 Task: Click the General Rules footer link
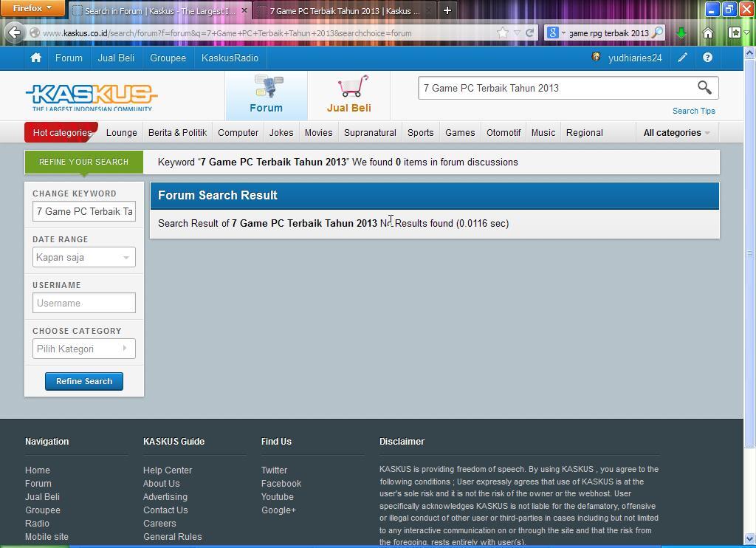pos(173,536)
